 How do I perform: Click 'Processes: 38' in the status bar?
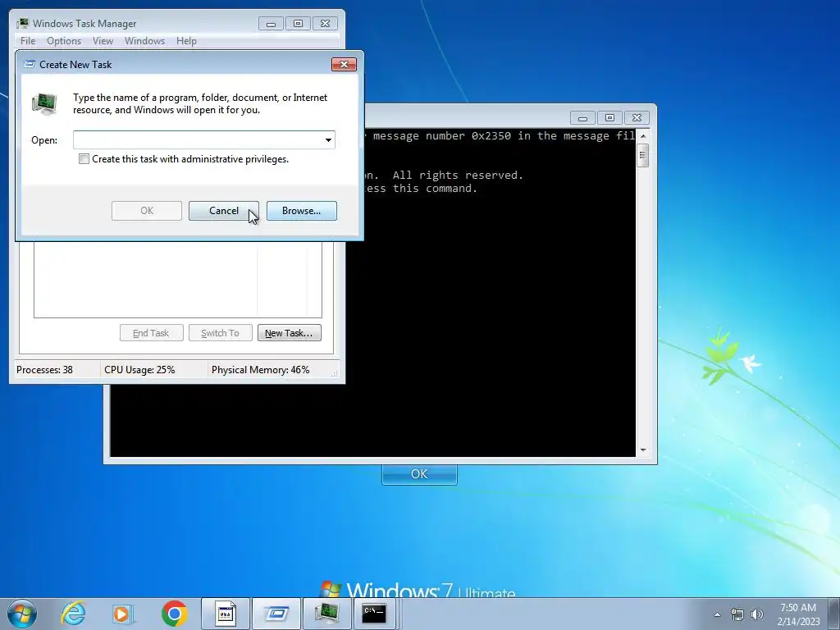tap(44, 370)
